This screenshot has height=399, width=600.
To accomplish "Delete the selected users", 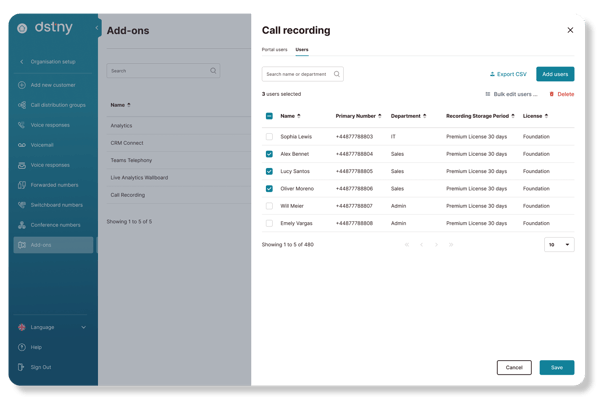I will (x=561, y=94).
